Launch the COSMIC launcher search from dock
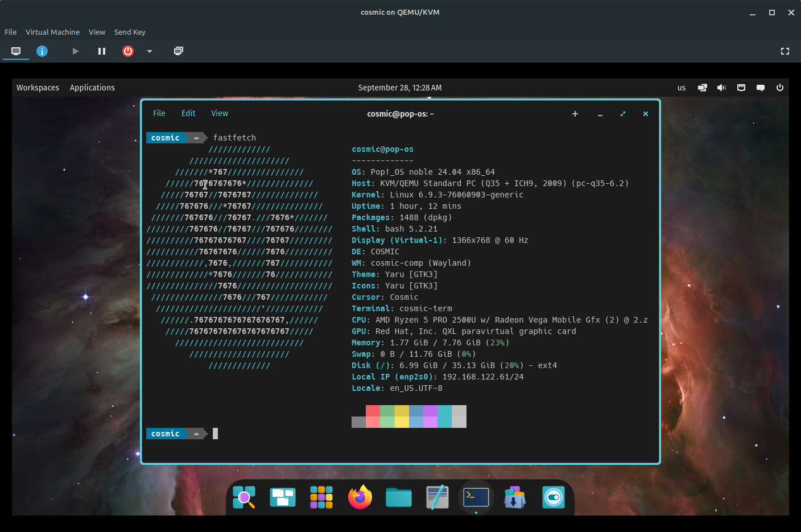The height and width of the screenshot is (532, 801). tap(244, 497)
